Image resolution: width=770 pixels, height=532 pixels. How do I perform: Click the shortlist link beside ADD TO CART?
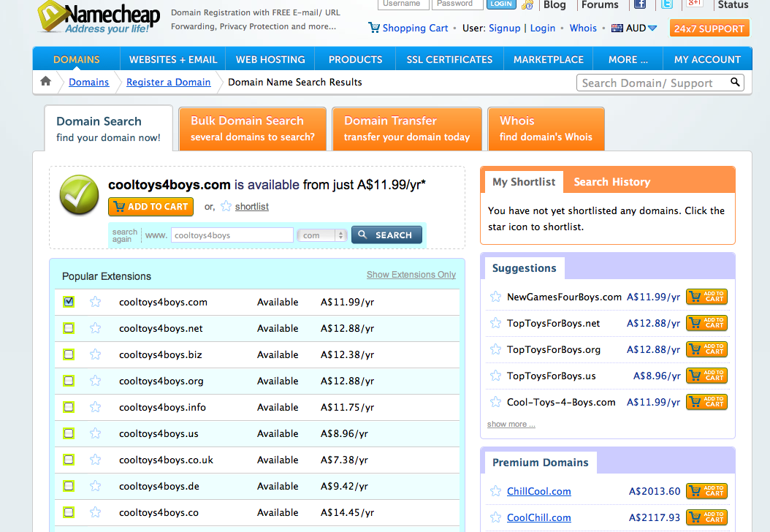[x=252, y=206]
